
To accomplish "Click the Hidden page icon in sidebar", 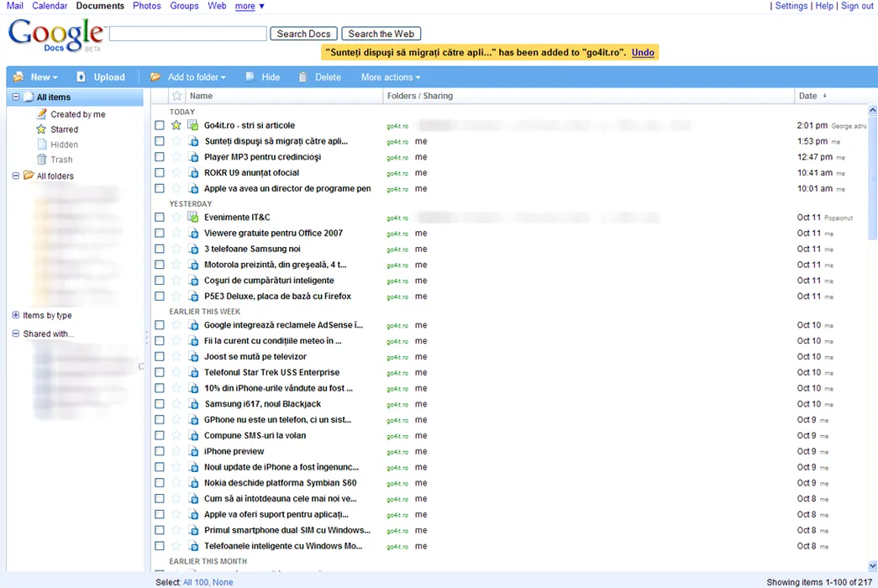I will pos(41,144).
